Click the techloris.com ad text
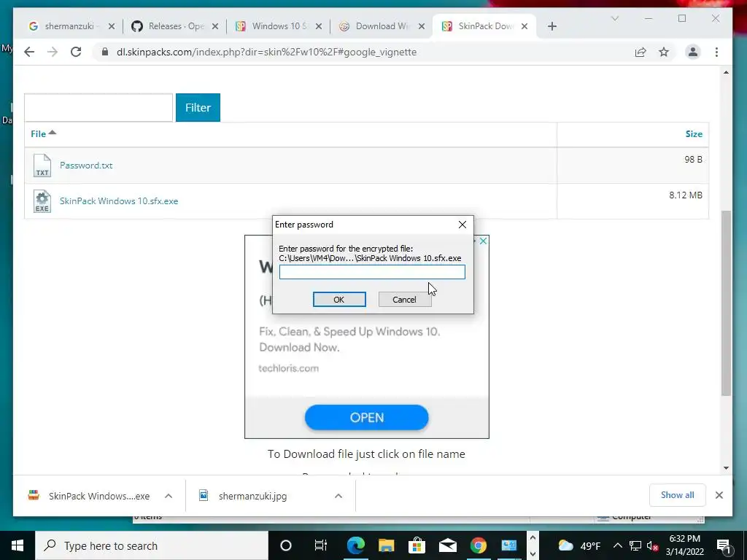The width and height of the screenshot is (747, 560). [288, 368]
